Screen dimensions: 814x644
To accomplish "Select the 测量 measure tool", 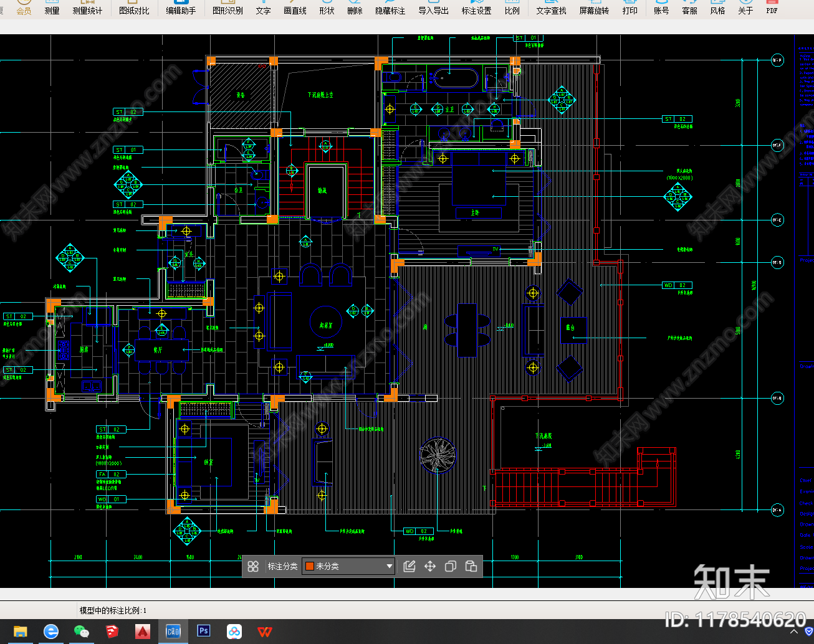I will [52, 7].
